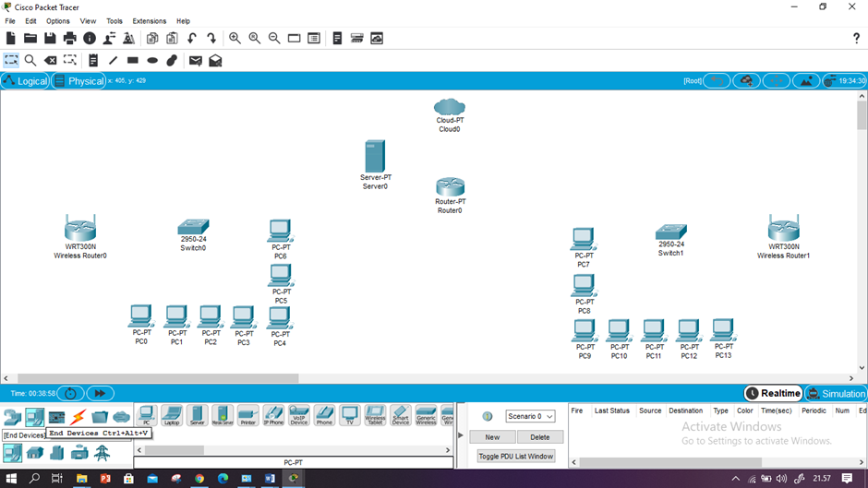This screenshot has height=488, width=868.
Task: Click the Paste toolbar icon
Action: click(172, 38)
